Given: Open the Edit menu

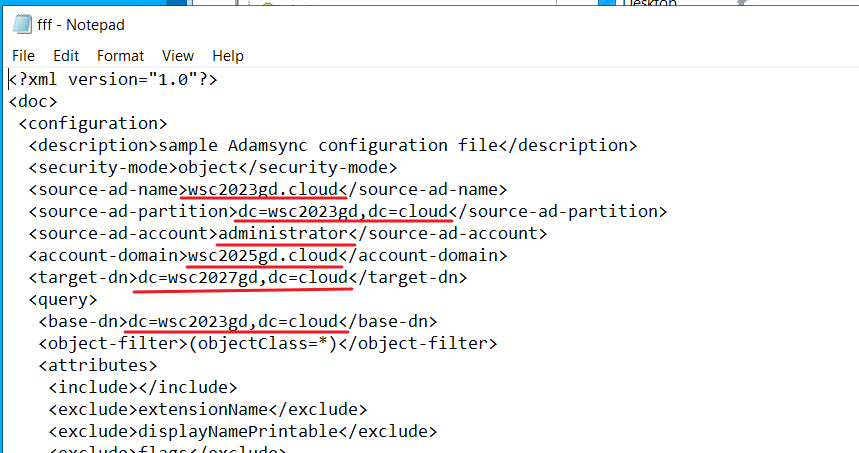Looking at the screenshot, I should [66, 56].
